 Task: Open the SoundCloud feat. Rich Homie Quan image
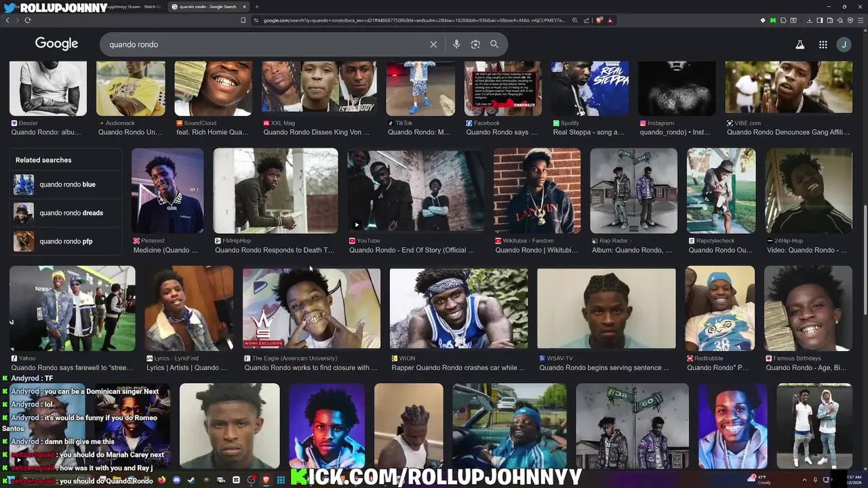coord(214,88)
